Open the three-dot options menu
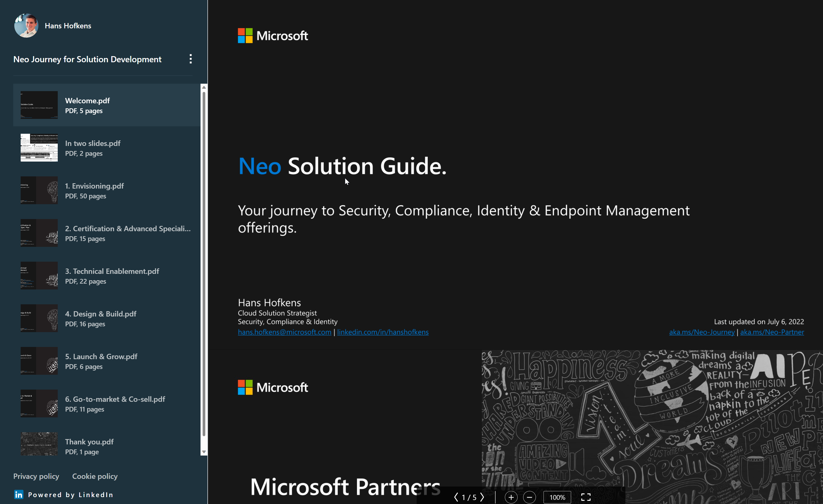The image size is (823, 504). click(190, 59)
